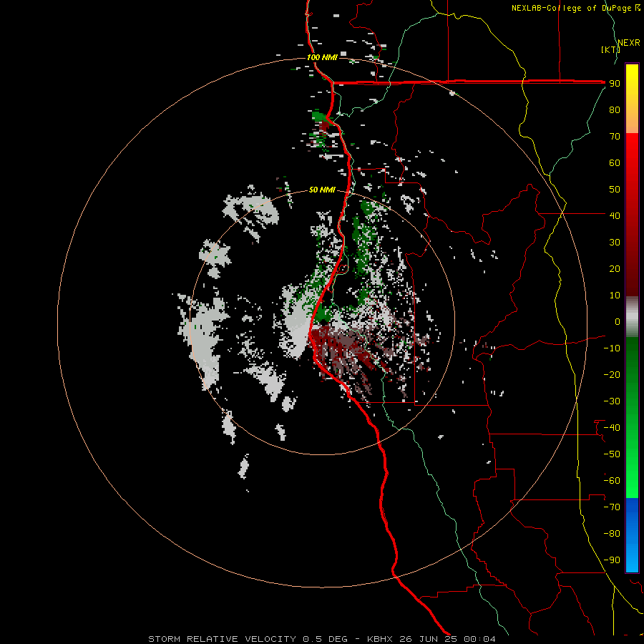Click the -20 value on the velocity scale

(x=612, y=375)
